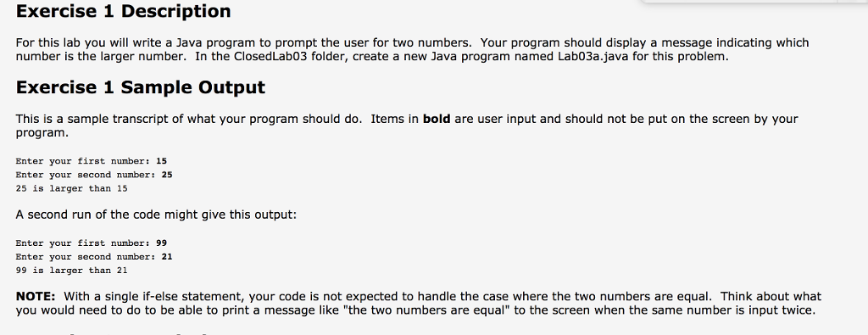Click the bold input value 99

[x=162, y=243]
